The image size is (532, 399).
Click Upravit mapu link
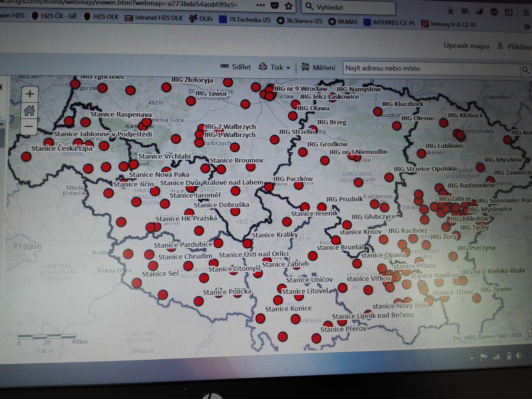[466, 46]
